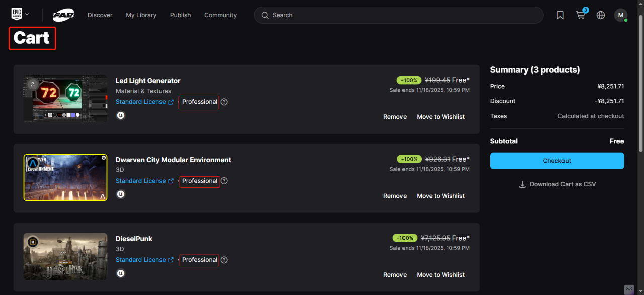The width and height of the screenshot is (644, 295).
Task: Open the Fab home logo
Action: (63, 15)
